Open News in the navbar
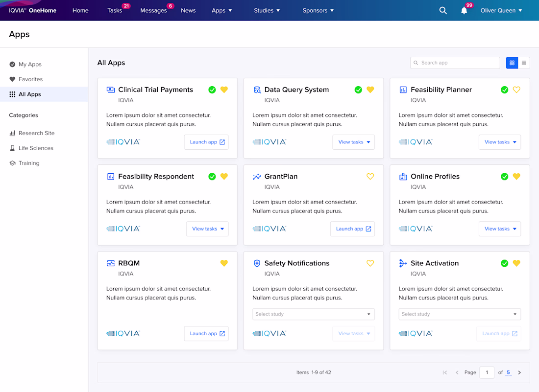Viewport: 539px width, 392px height. 188,11
